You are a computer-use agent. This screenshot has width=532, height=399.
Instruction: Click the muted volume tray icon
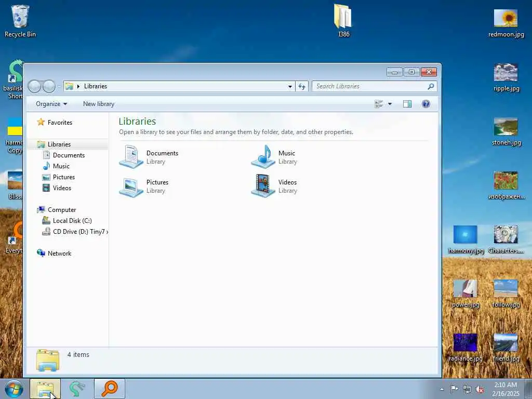480,390
